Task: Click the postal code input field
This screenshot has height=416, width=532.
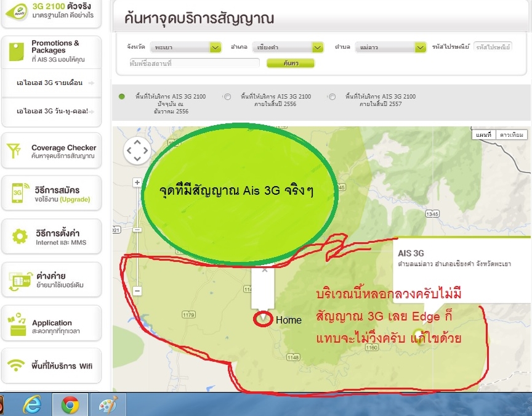Action: click(493, 47)
